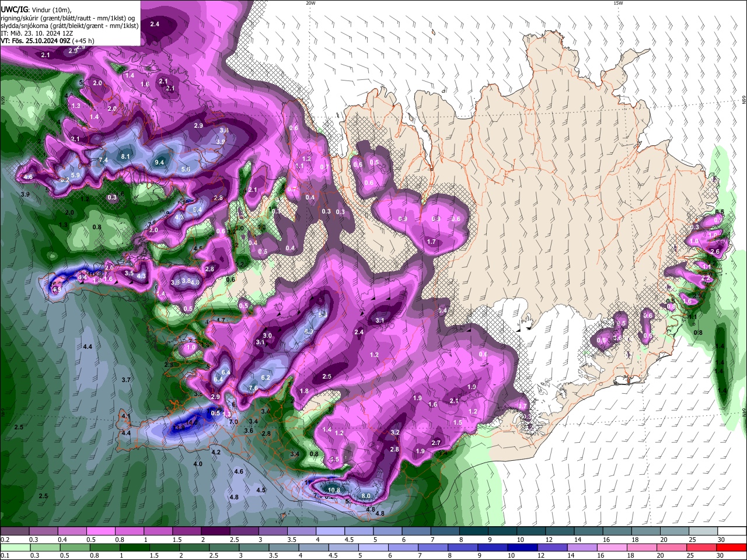Image resolution: width=747 pixels, height=560 pixels.
Task: Click the '15W' longitude label
Action: 618,3
